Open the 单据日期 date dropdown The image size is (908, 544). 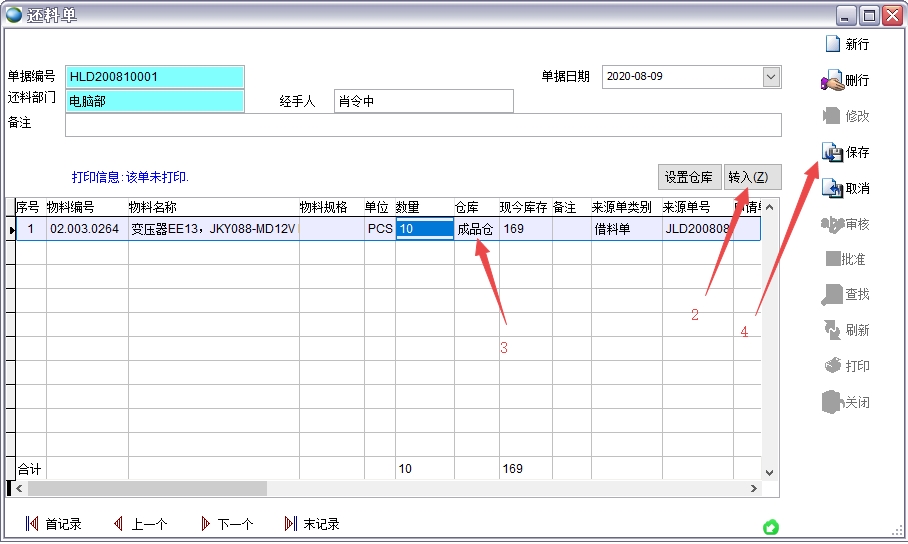(x=770, y=77)
